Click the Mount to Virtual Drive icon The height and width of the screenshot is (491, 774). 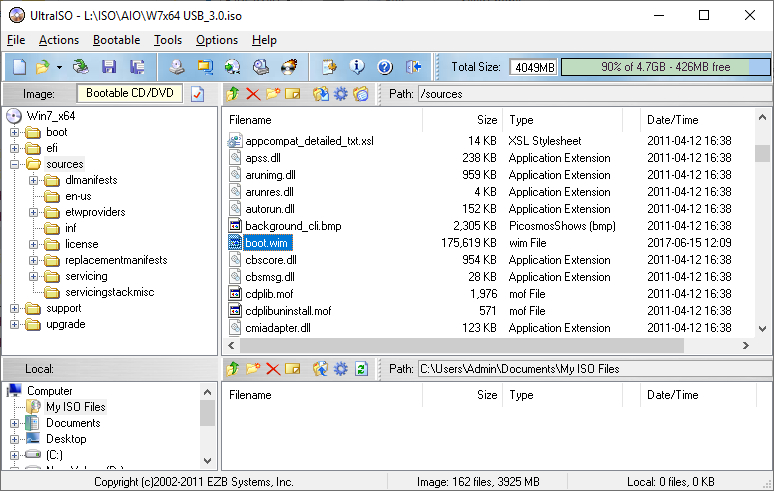coord(261,67)
